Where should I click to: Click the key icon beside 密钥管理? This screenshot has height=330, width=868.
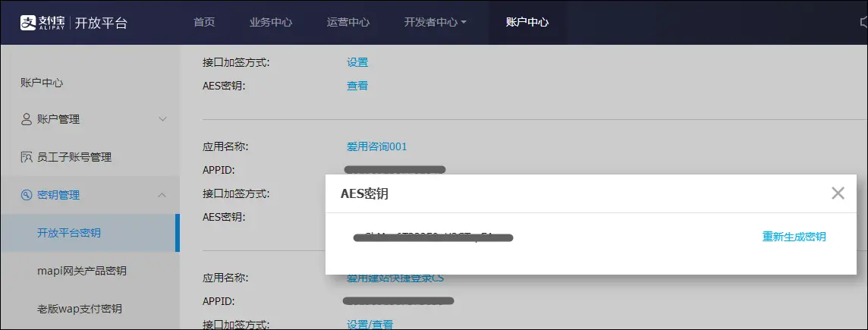(x=27, y=195)
